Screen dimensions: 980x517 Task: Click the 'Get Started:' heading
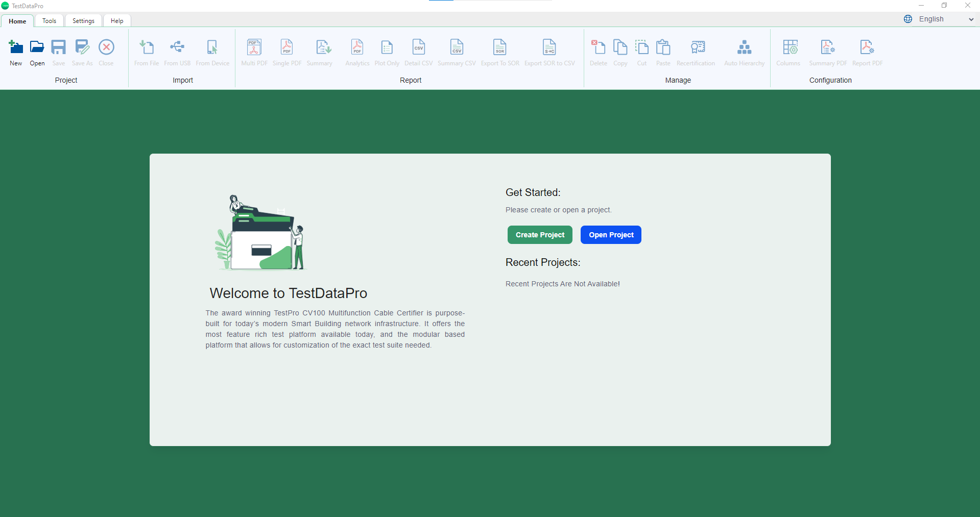533,192
